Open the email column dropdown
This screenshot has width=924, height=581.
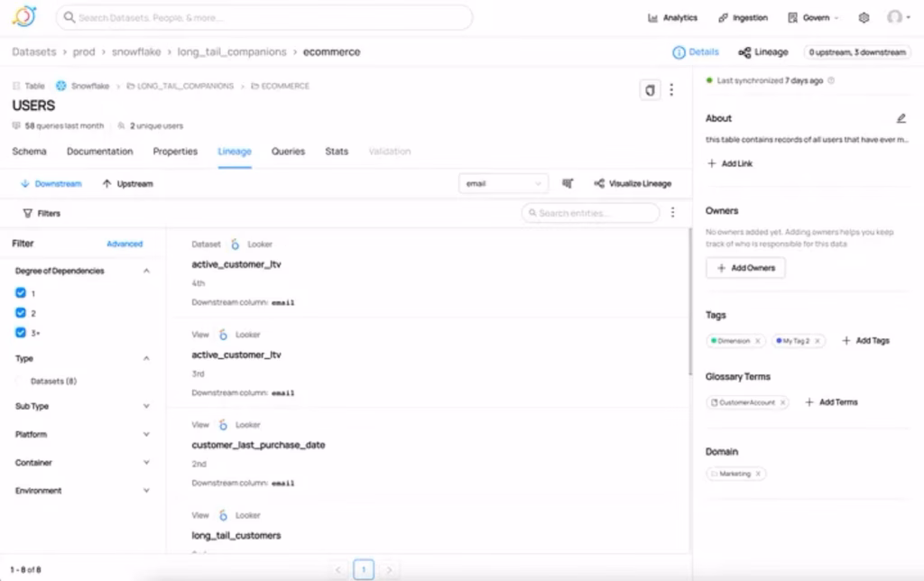pos(504,183)
